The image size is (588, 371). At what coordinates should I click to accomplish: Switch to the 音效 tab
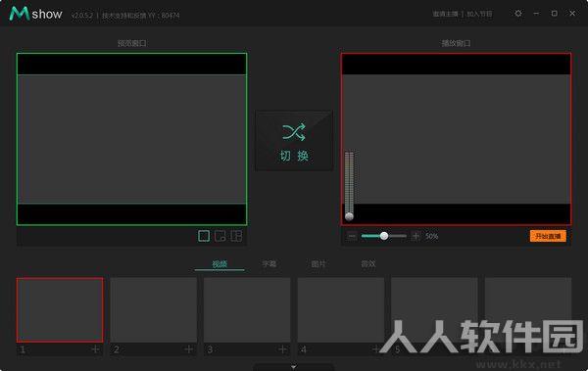coord(367,264)
